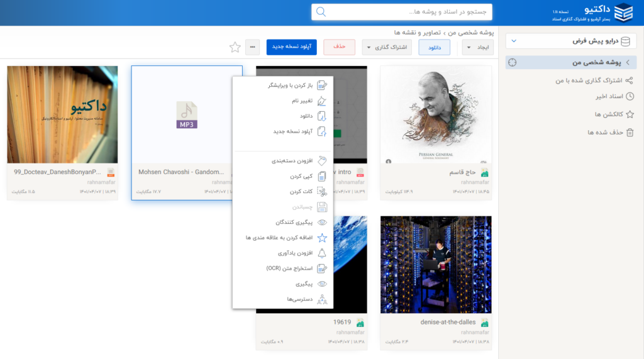
Task: Choose افزودن یادآوری menu entry
Action: 284,253
